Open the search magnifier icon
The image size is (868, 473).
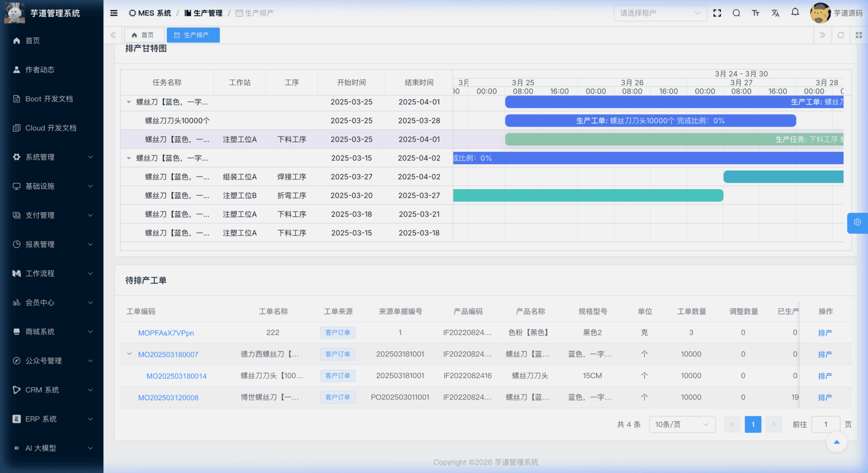(736, 13)
